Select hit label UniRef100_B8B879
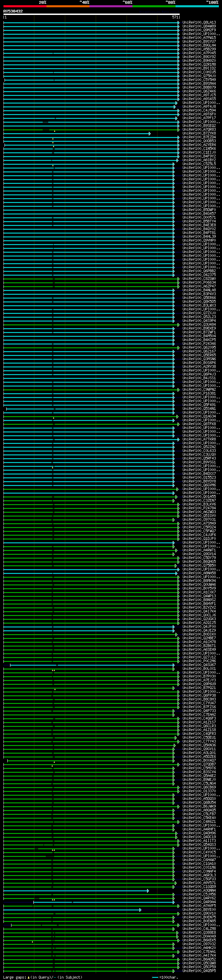The image size is (222, 980). pos(199,87)
